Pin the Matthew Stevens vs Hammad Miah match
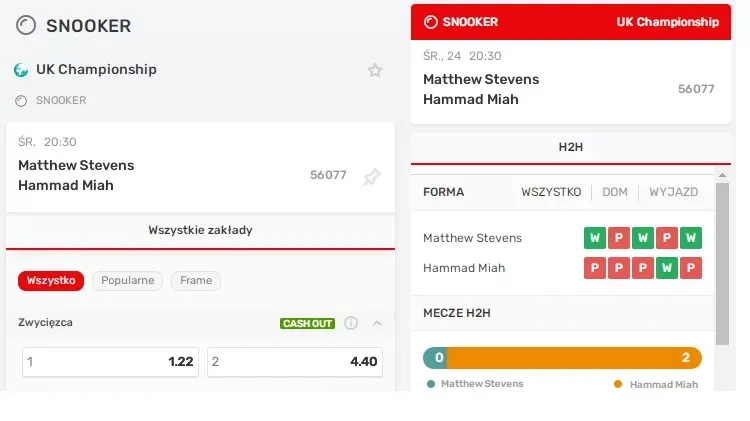This screenshot has height=421, width=750. tap(372, 177)
